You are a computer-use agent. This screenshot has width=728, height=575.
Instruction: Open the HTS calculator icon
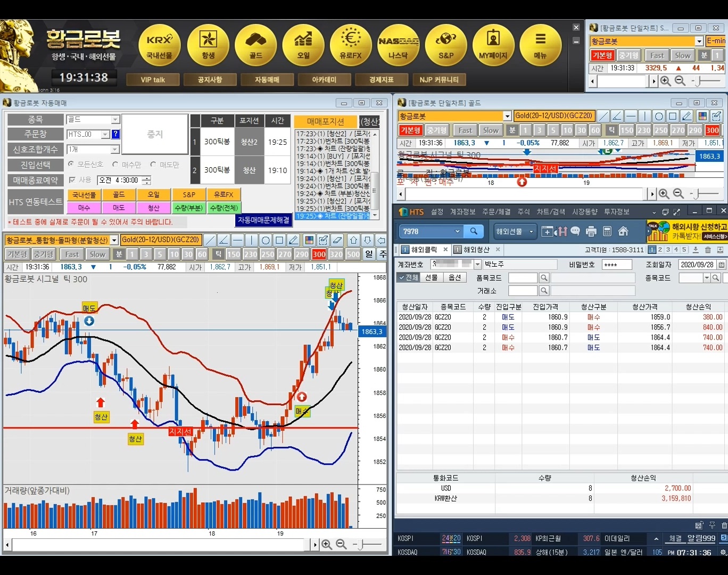(x=607, y=231)
